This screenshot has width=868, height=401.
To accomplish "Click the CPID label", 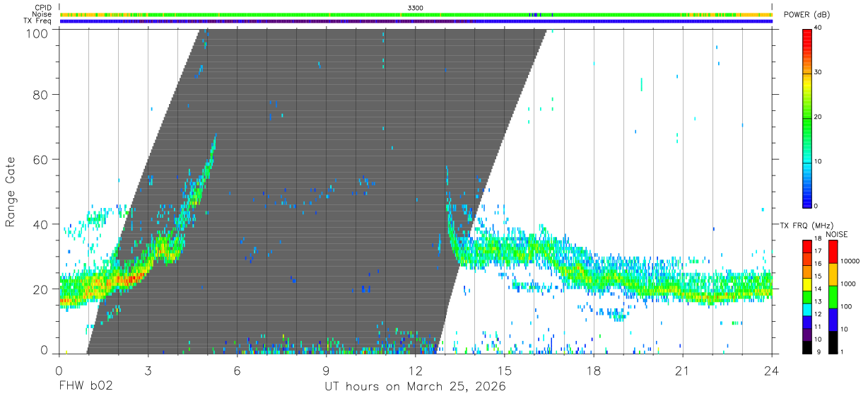I will tap(43, 8).
